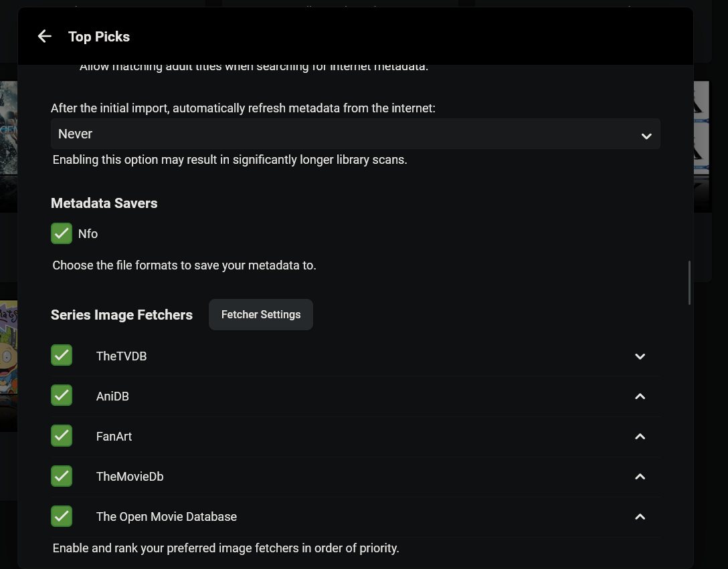Uncheck the Nfo metadata saver

[x=62, y=233]
